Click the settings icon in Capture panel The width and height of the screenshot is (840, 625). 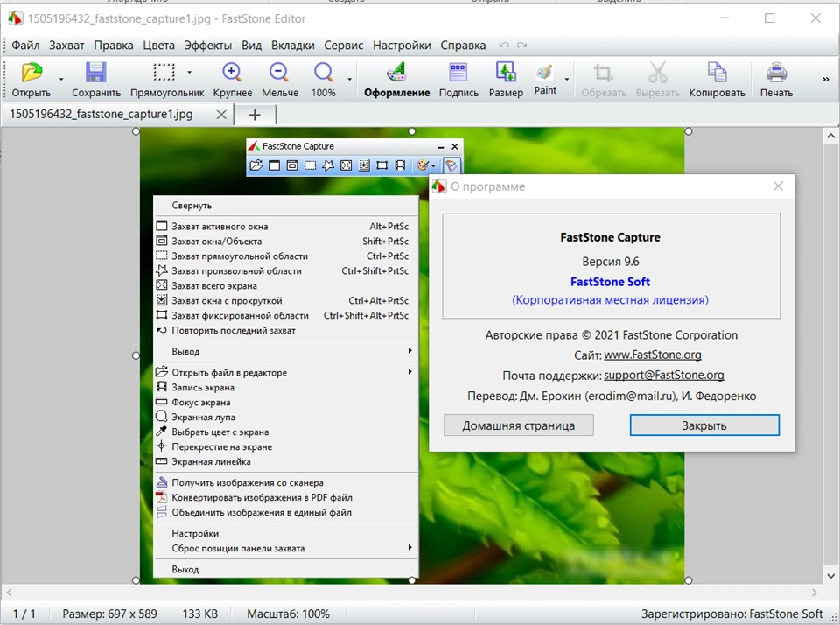point(451,165)
